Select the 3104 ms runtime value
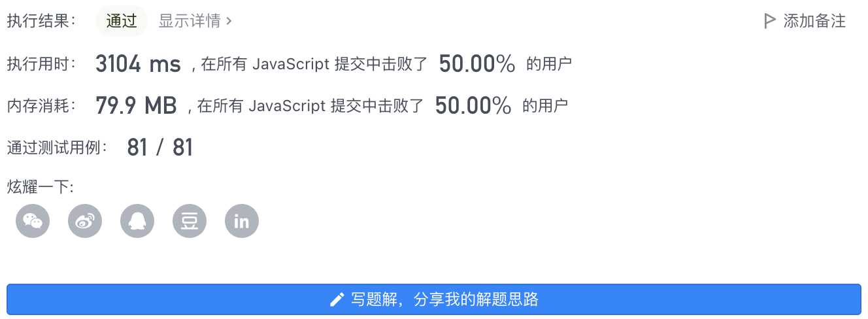Screen dimensions: 868x319 tap(138, 64)
